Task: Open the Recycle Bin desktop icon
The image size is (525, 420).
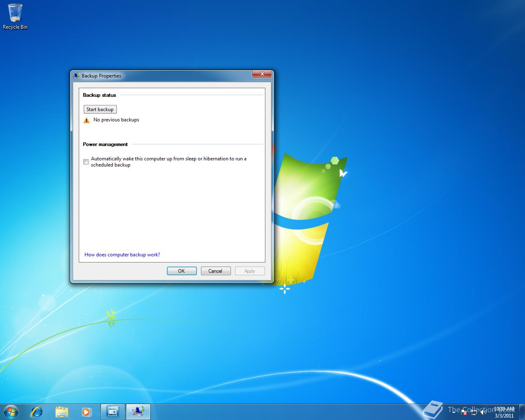Action: [x=15, y=16]
